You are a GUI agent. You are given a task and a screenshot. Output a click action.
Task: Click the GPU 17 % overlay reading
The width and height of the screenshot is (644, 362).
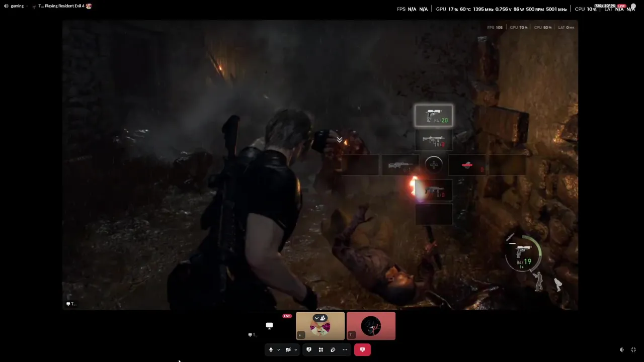point(447,9)
